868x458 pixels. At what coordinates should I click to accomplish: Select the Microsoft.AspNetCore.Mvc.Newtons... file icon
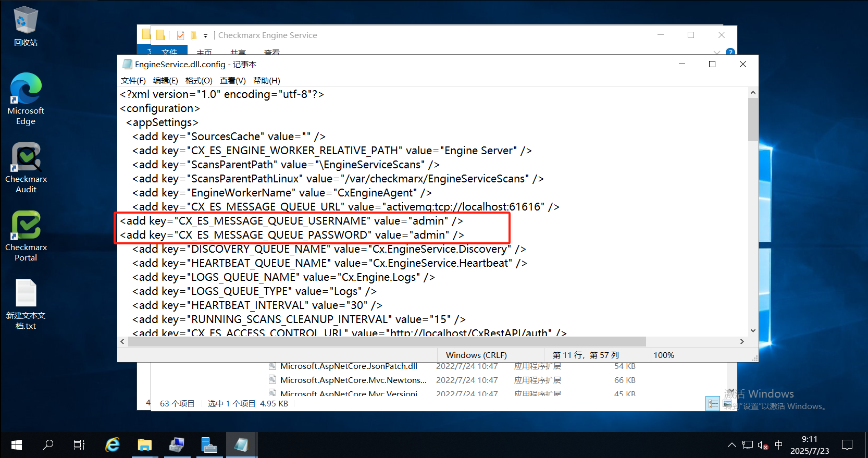[x=272, y=380]
